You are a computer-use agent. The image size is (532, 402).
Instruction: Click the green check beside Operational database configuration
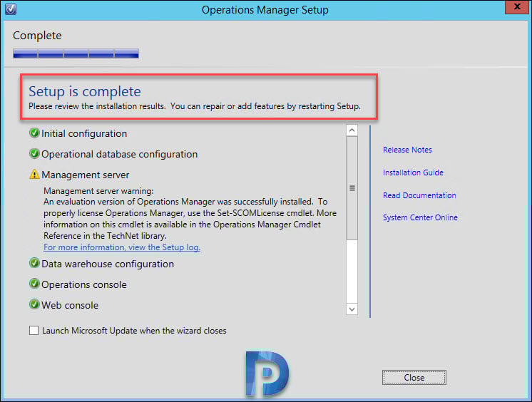coord(34,154)
